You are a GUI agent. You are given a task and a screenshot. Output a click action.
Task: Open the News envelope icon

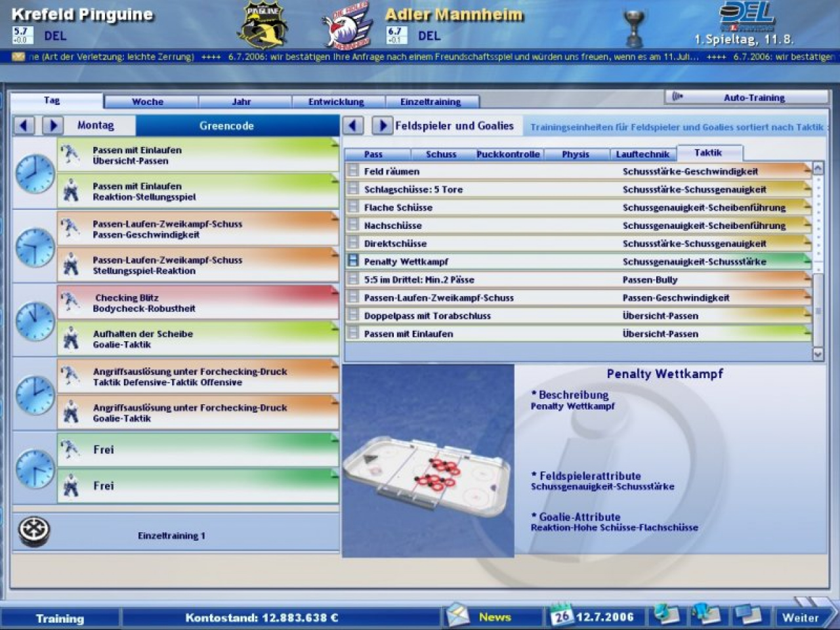click(x=459, y=616)
